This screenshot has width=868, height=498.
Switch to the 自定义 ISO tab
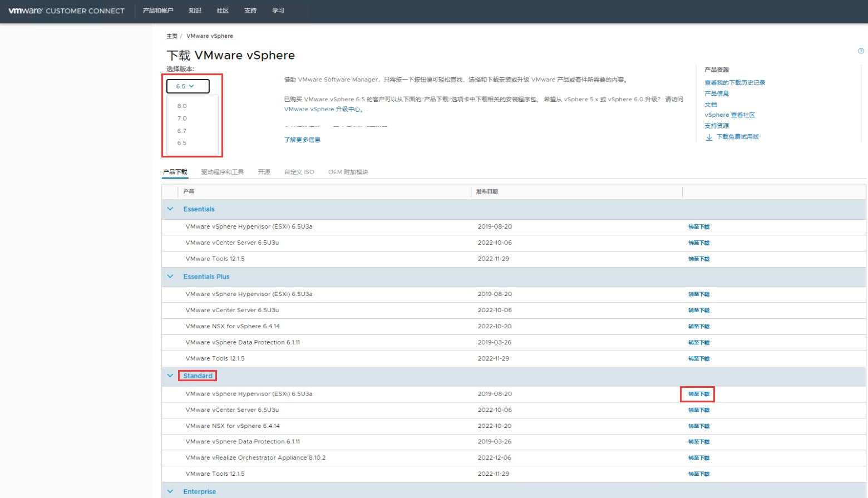[299, 172]
